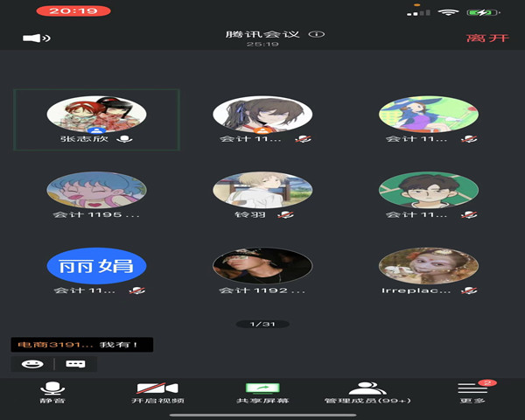Open the chat message input icon
The height and width of the screenshot is (420, 525).
tap(75, 364)
